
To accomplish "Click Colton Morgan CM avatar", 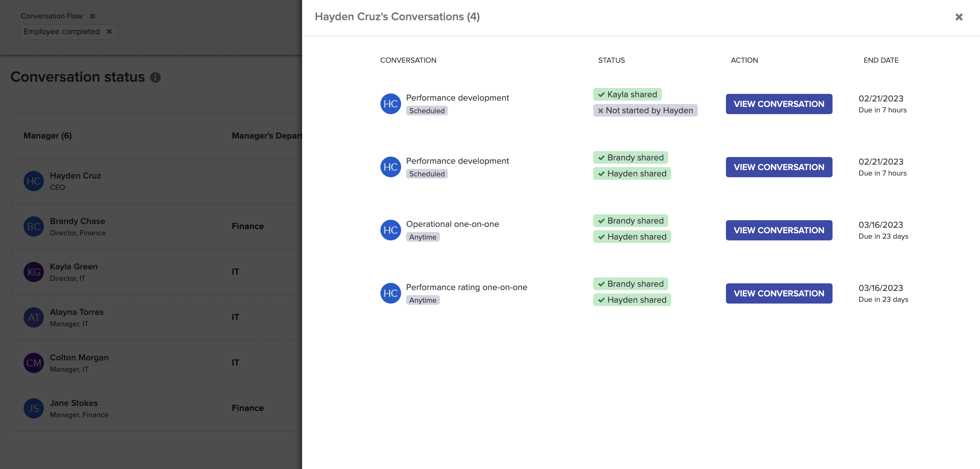I will 34,363.
